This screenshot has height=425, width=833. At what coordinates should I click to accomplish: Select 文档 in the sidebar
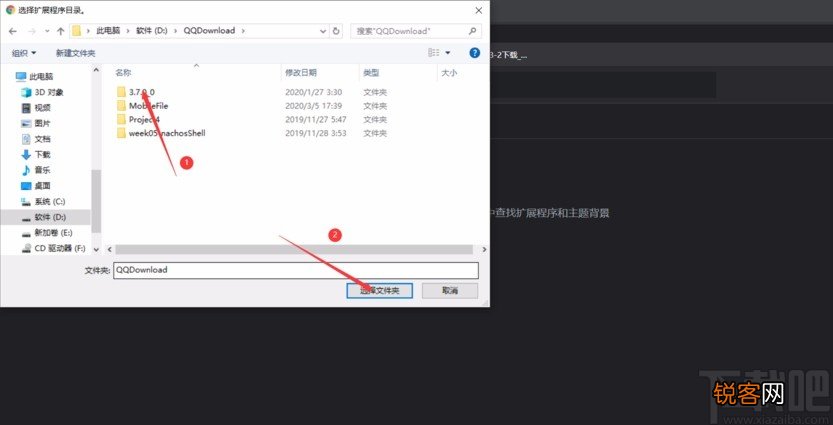pyautogui.click(x=42, y=139)
